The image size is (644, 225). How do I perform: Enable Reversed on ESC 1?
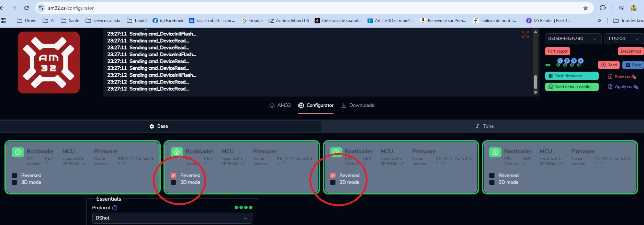(14, 176)
